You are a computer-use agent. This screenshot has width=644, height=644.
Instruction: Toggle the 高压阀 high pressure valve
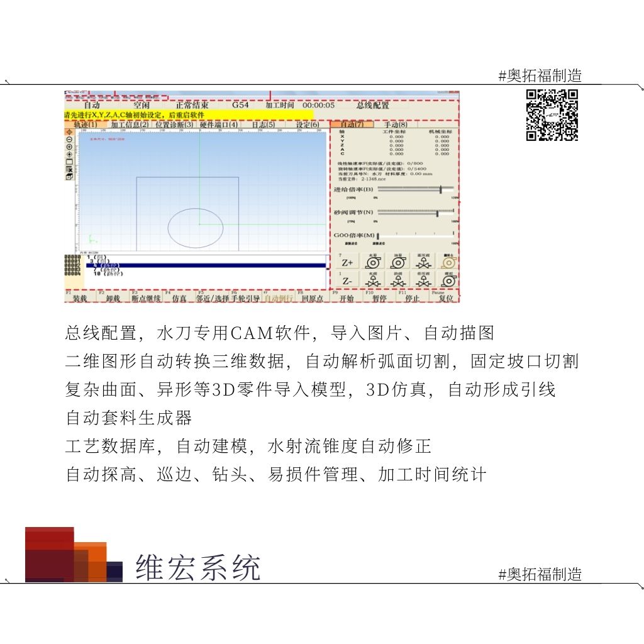click(423, 262)
